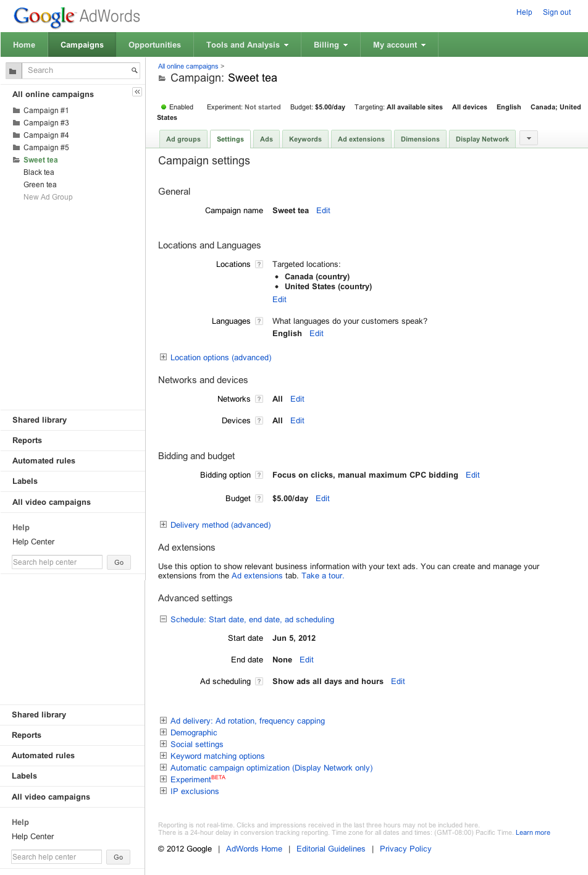Expand the IP exclusions section
Screen dimensions: 588x875
pos(164,791)
